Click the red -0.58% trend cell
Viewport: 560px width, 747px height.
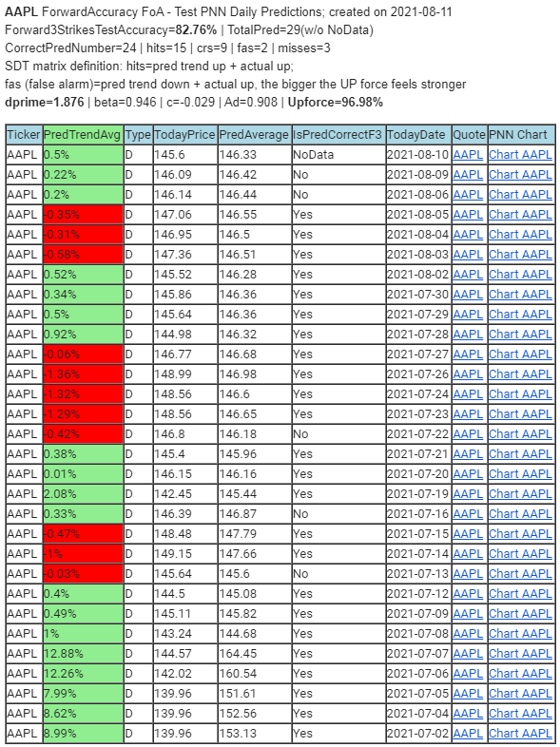tap(83, 255)
